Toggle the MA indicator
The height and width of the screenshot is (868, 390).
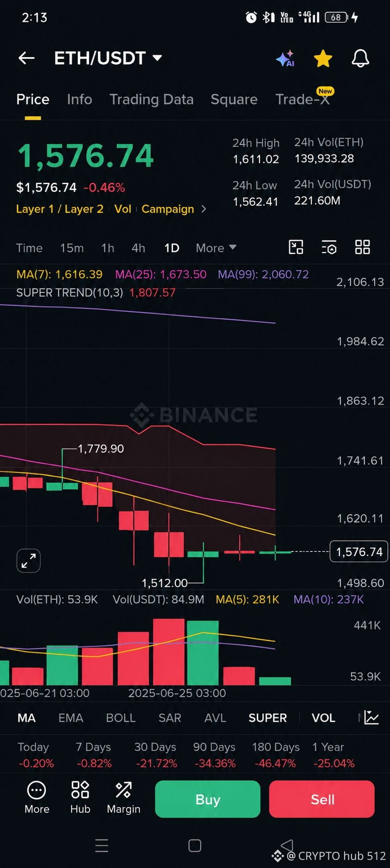(26, 718)
